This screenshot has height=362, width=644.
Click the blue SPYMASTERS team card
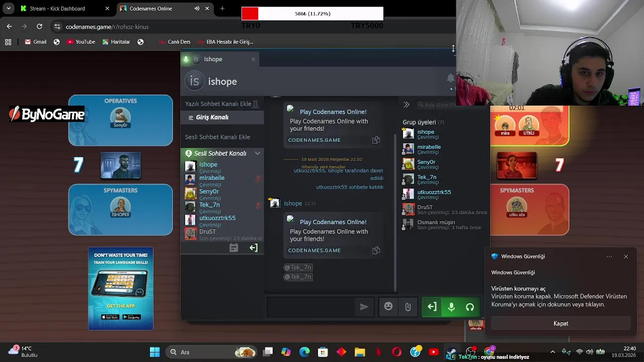point(121,210)
